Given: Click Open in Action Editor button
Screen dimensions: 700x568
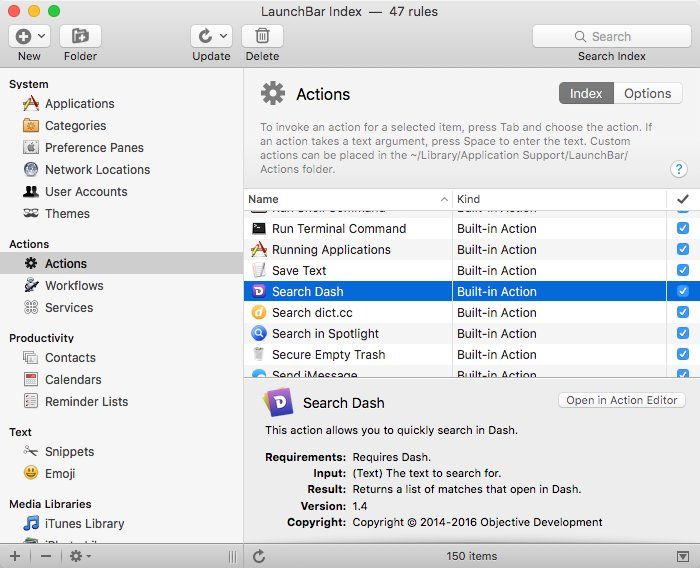Looking at the screenshot, I should (x=621, y=400).
